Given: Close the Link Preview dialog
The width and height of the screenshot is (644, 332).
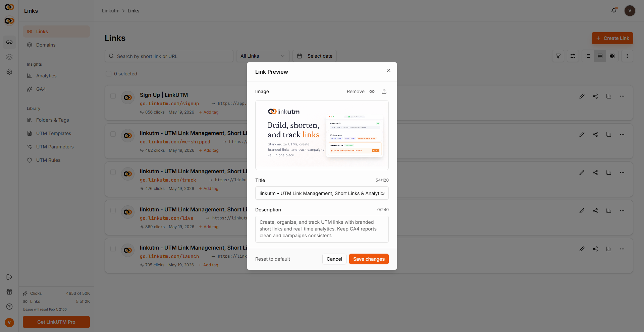Looking at the screenshot, I should click(388, 70).
